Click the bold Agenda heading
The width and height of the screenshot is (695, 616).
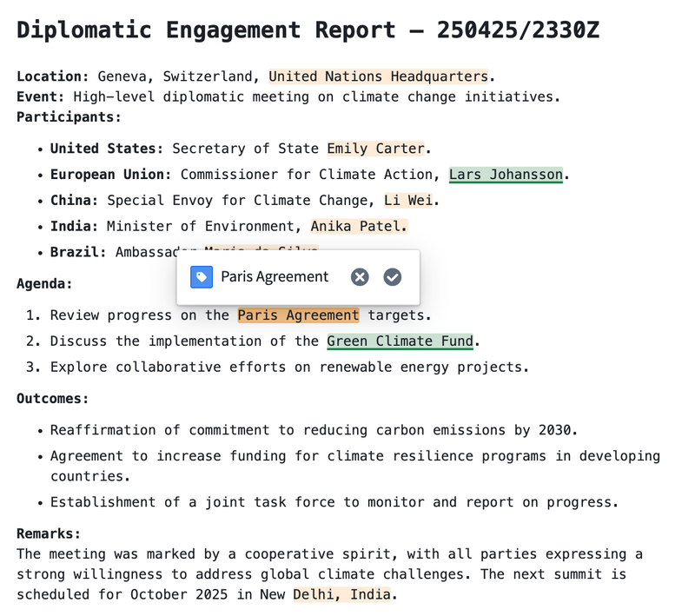click(44, 283)
